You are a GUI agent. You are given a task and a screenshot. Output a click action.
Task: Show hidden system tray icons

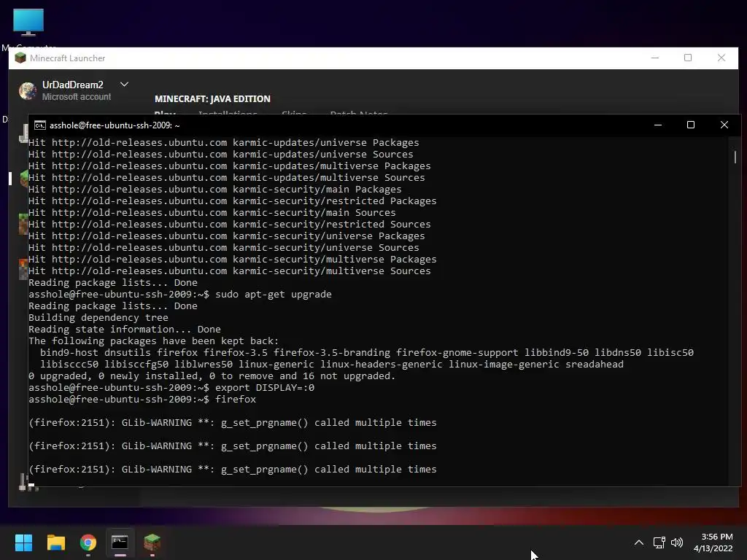tap(639, 542)
